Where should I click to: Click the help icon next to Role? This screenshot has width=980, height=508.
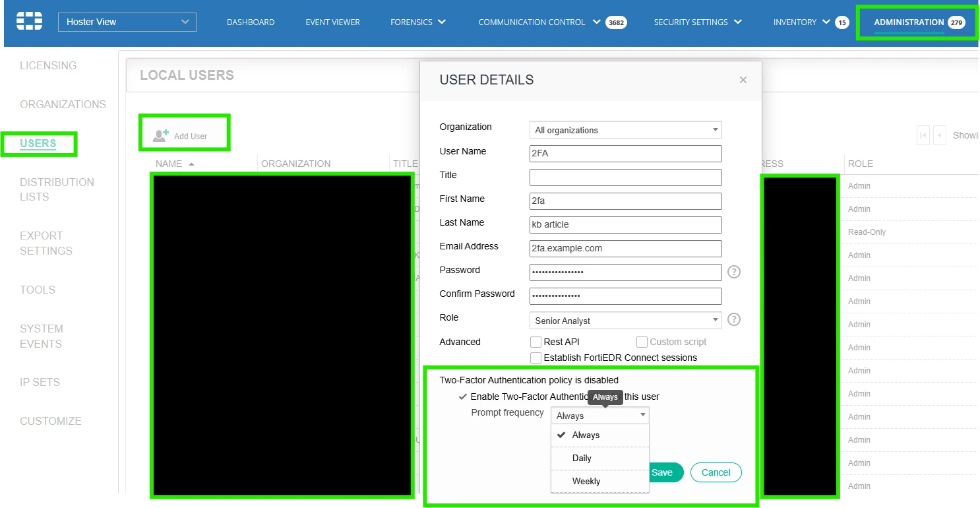[x=734, y=319]
